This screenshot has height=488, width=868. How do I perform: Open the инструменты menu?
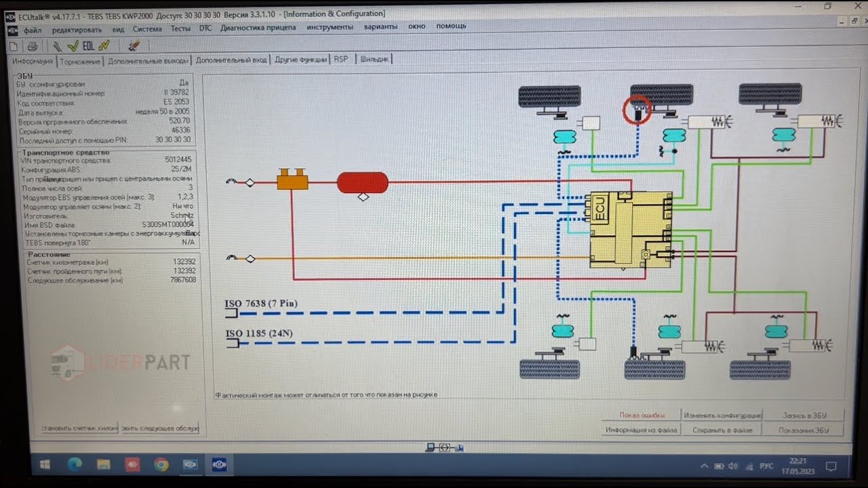click(x=330, y=27)
